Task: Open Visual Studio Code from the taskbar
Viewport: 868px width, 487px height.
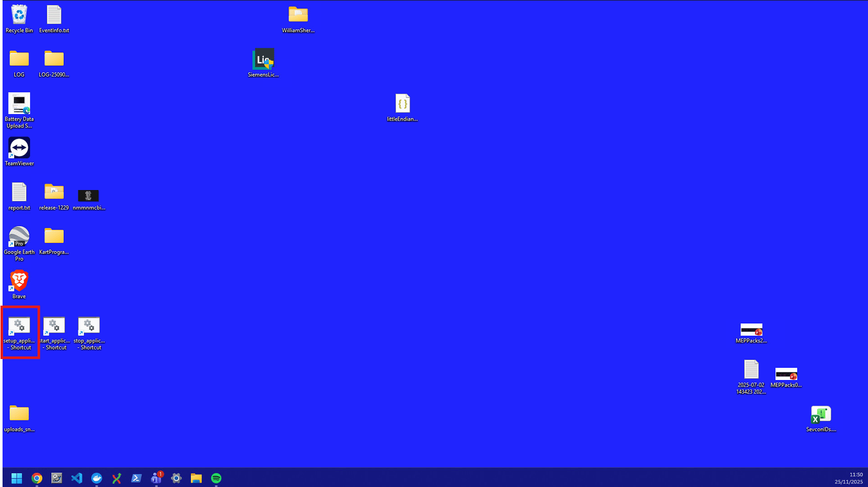Action: click(x=77, y=478)
